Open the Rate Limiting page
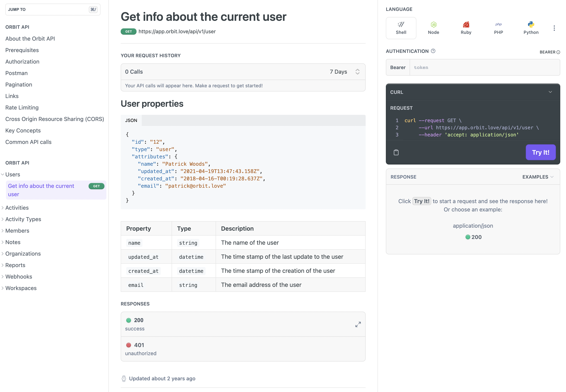The image size is (566, 392). 22,108
